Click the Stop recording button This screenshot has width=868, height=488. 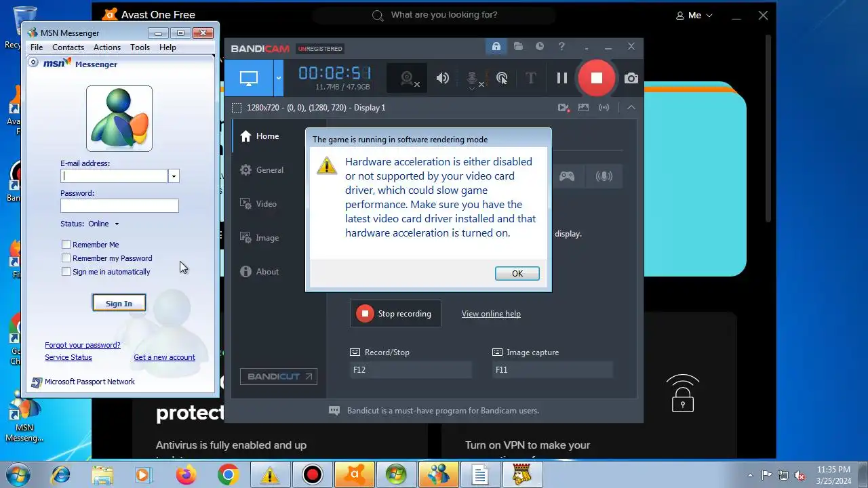coord(395,314)
